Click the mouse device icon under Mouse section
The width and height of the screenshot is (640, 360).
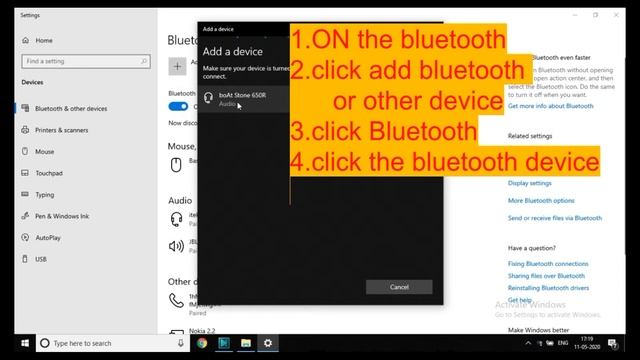tap(176, 165)
